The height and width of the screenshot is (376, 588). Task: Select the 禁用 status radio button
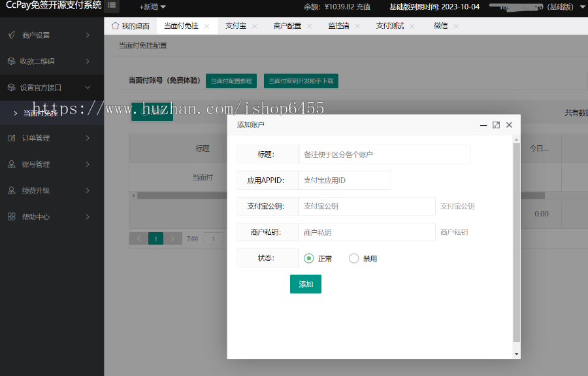click(354, 258)
